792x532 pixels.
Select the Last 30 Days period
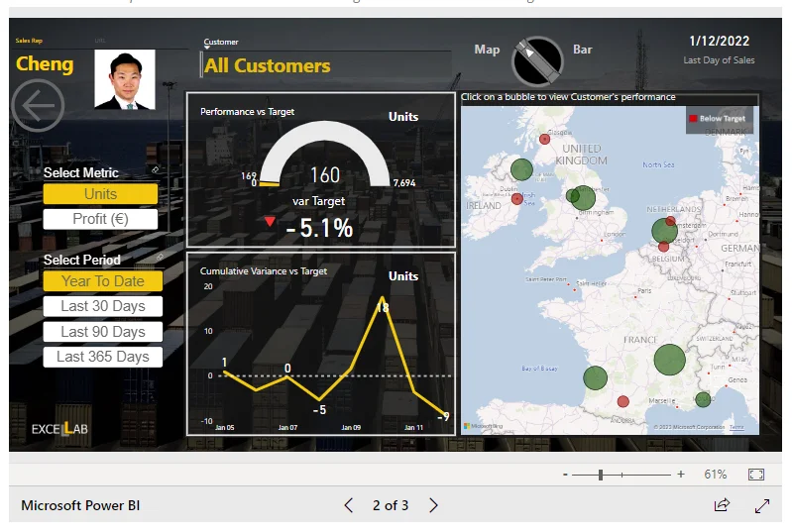103,306
